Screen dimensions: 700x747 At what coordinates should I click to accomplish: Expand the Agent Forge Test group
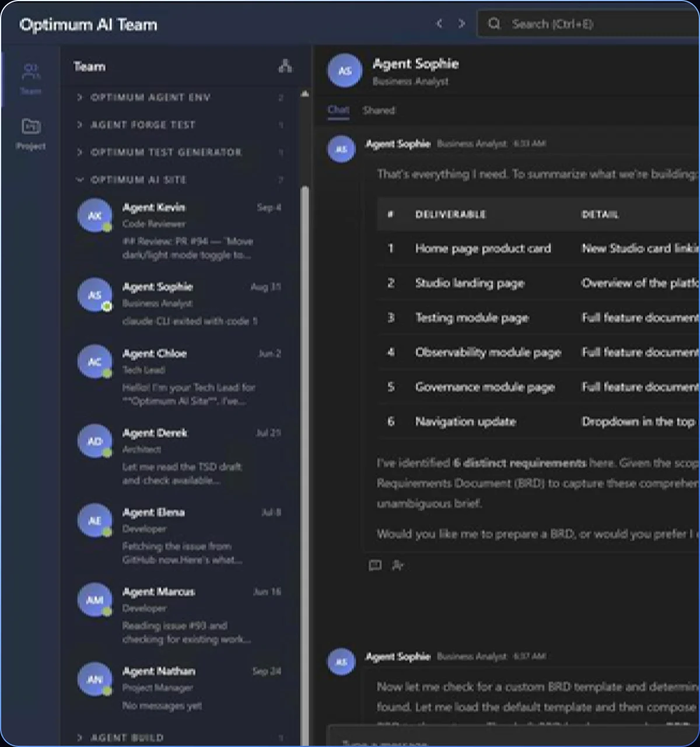tap(181, 125)
